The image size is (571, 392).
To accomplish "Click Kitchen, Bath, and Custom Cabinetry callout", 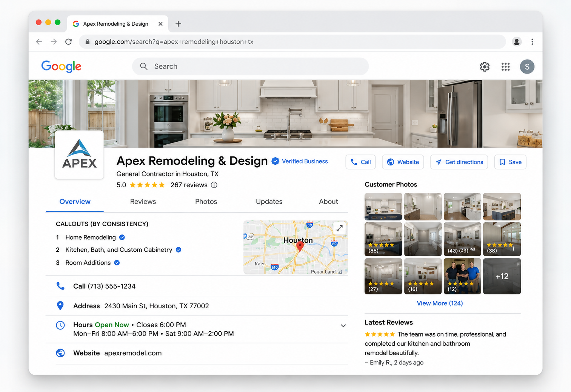I will pyautogui.click(x=119, y=250).
